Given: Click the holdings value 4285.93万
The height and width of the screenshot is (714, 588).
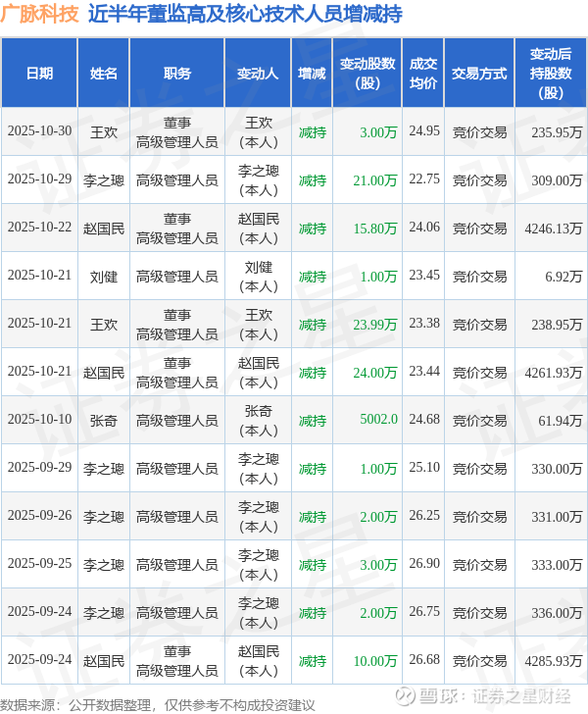Looking at the screenshot, I should (554, 661).
